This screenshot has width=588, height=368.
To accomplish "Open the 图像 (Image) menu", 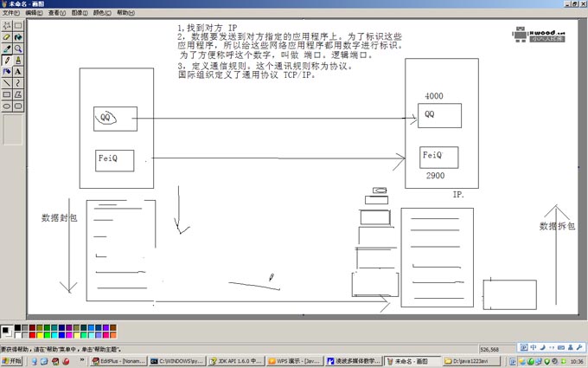I will (x=80, y=13).
